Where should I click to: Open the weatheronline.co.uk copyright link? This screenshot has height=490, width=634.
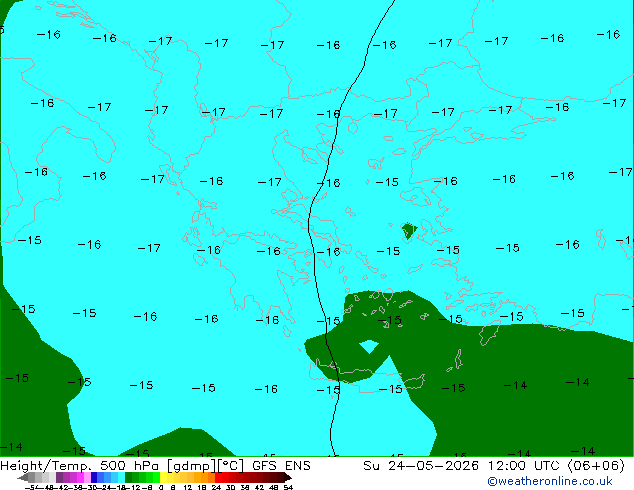click(x=550, y=481)
